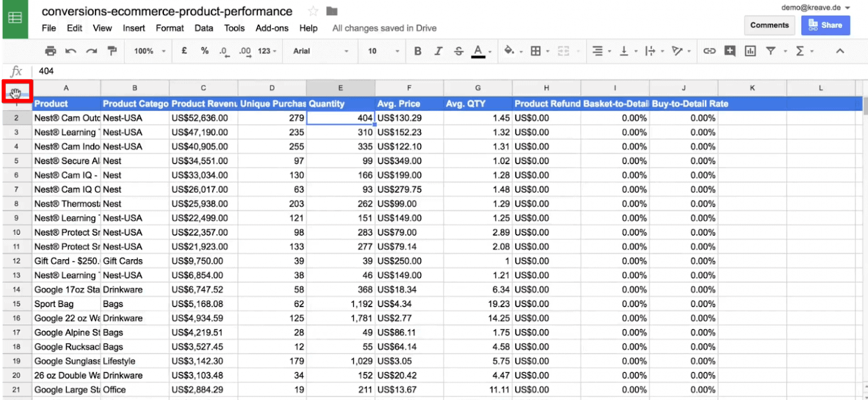This screenshot has width=868, height=400.
Task: Insert a link
Action: pos(710,51)
